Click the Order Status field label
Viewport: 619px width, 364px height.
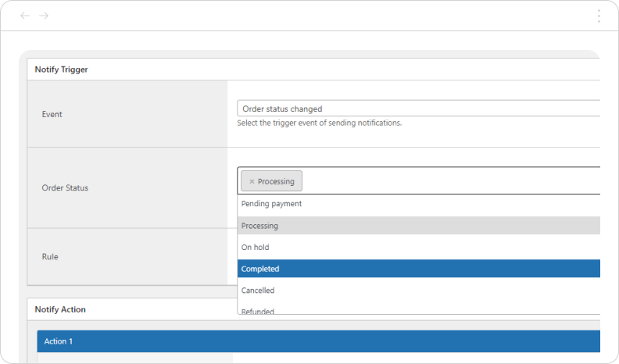pos(65,188)
